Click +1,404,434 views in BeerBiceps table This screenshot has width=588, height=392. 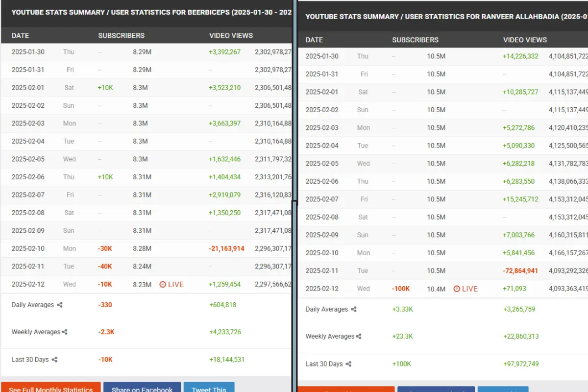pos(224,177)
